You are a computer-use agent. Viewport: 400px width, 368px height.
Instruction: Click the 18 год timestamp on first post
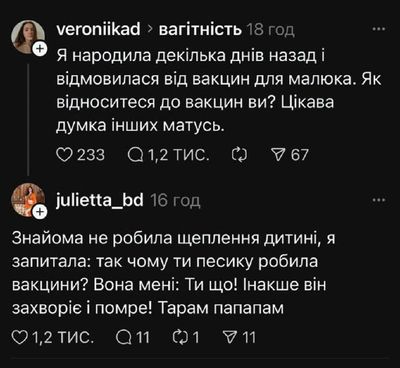pos(271,30)
